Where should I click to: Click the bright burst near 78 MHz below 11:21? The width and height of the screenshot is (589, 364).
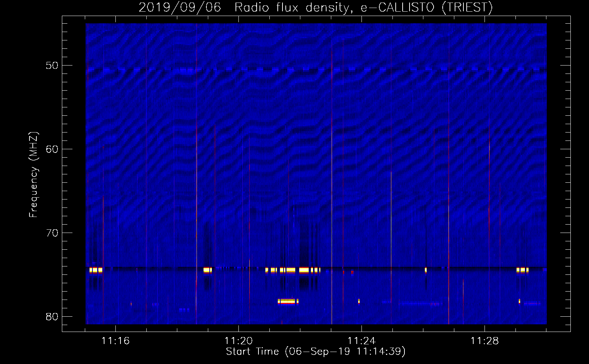click(288, 301)
